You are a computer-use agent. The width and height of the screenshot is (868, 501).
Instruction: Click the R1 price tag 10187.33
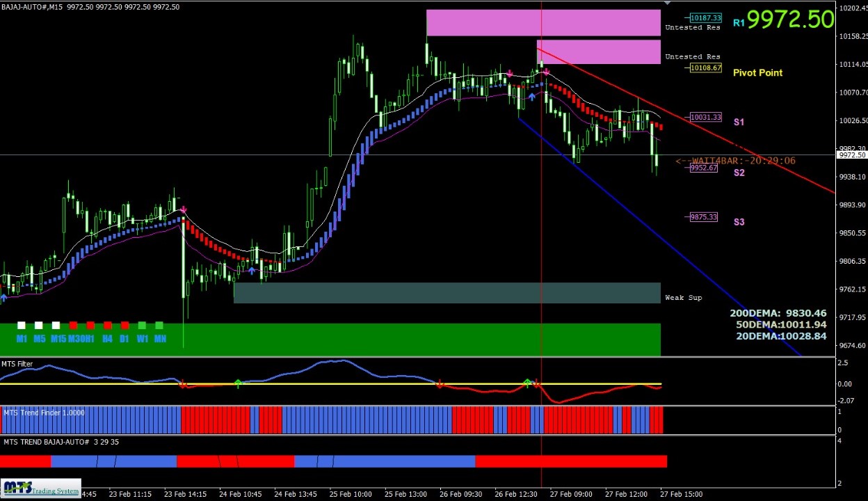tap(705, 18)
